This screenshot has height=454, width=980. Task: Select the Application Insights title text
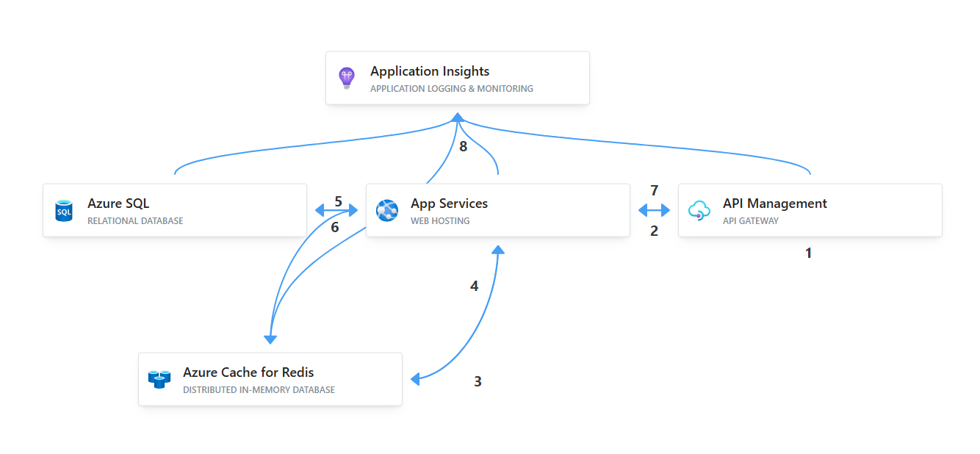pos(430,71)
